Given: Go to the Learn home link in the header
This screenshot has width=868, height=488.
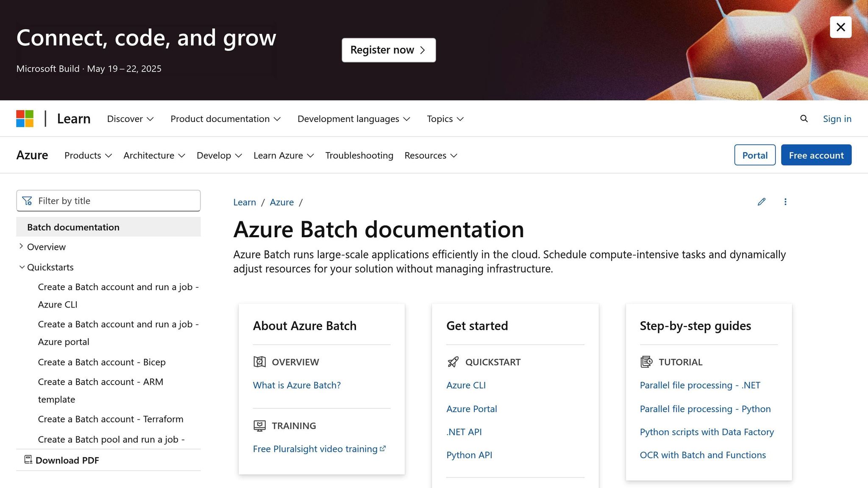Looking at the screenshot, I should pyautogui.click(x=74, y=119).
